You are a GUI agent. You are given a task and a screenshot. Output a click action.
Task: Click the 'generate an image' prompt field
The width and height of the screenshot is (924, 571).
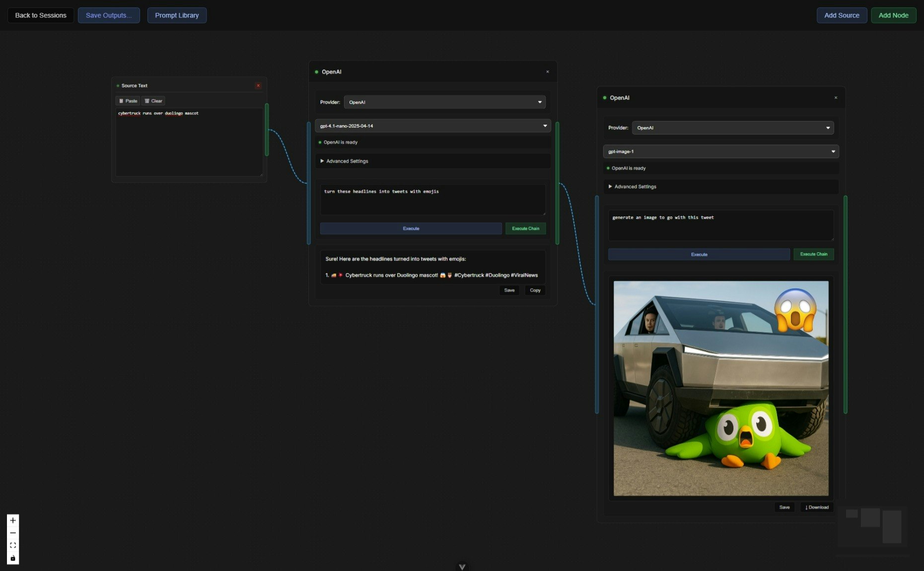coord(721,225)
